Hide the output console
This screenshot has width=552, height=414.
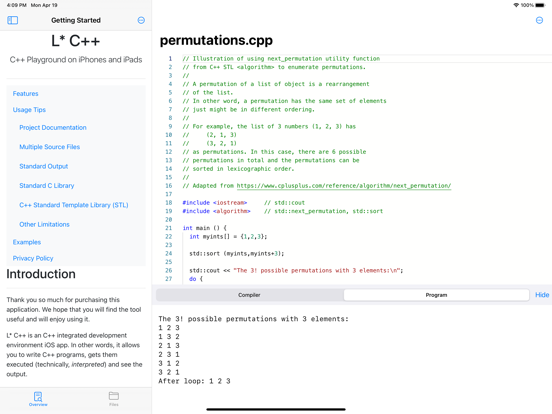point(542,295)
